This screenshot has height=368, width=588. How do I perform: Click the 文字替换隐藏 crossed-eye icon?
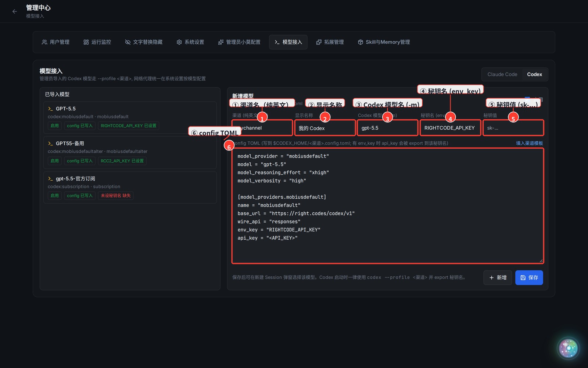(128, 42)
